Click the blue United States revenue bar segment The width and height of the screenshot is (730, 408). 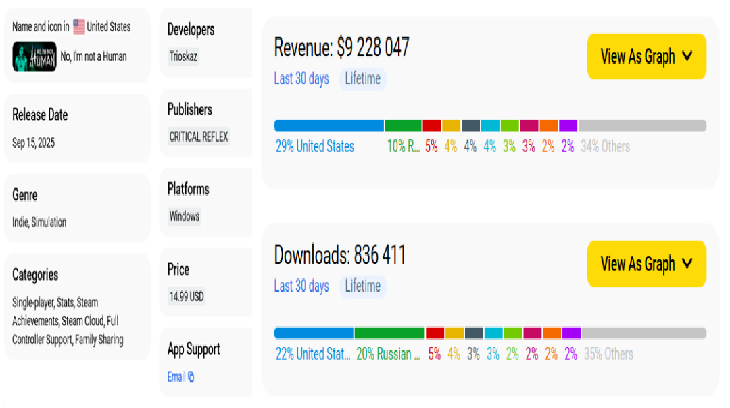click(328, 126)
